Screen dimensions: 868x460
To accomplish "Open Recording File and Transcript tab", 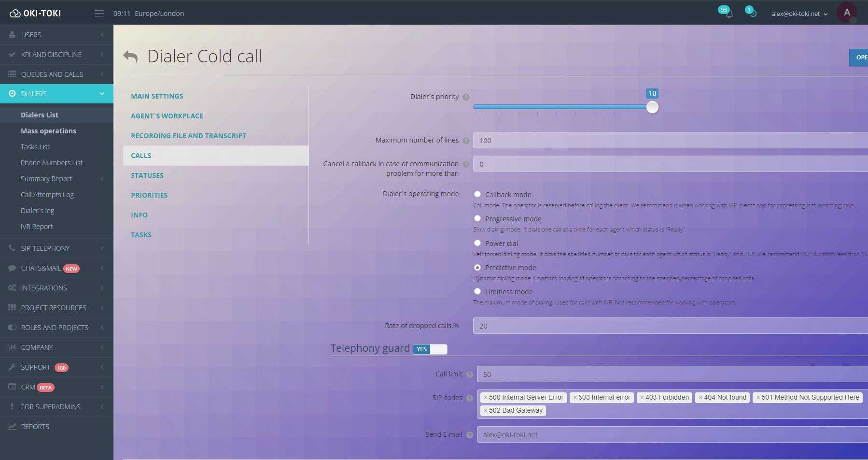I will tap(188, 136).
